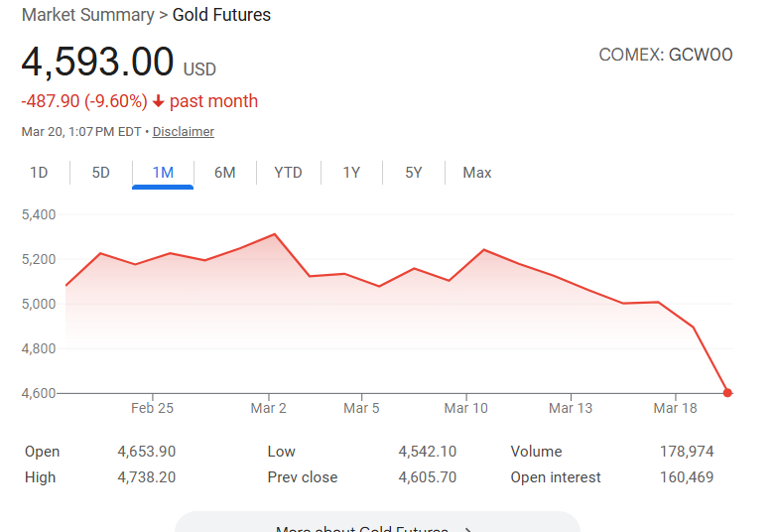The image size is (774, 532).
Task: Switch chart to YTD range
Action: (x=288, y=173)
